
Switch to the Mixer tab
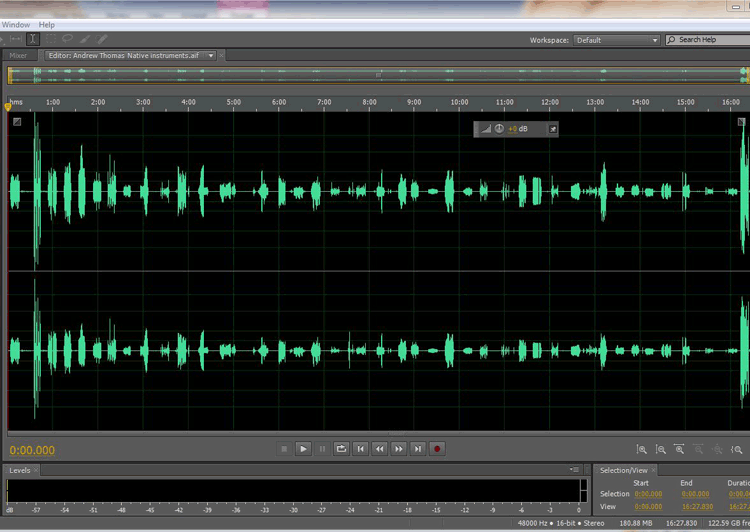pyautogui.click(x=18, y=56)
